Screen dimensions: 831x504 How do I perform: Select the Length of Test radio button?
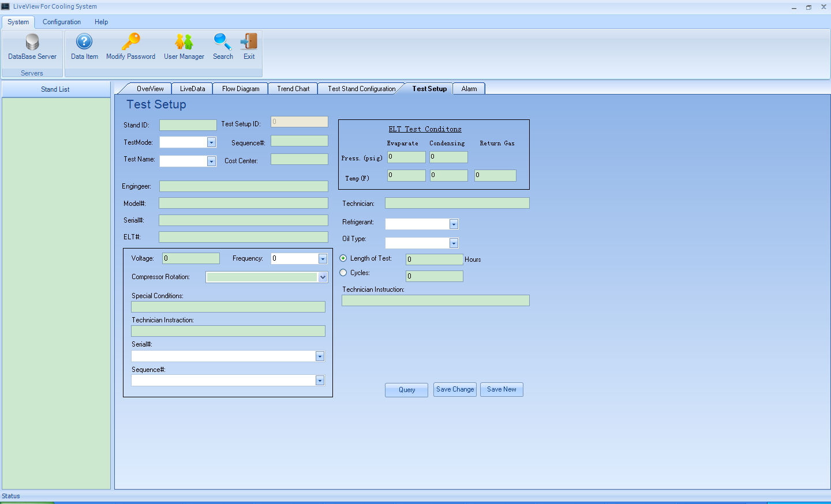(x=343, y=258)
